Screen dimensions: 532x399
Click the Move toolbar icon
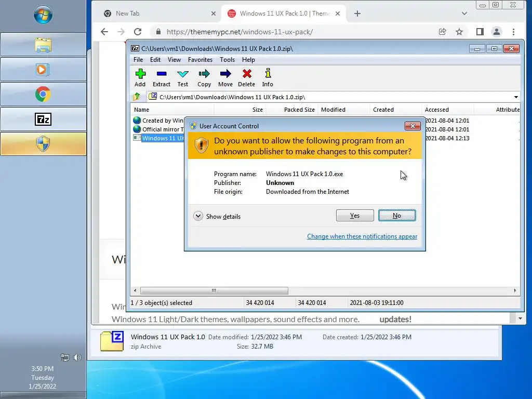click(225, 78)
